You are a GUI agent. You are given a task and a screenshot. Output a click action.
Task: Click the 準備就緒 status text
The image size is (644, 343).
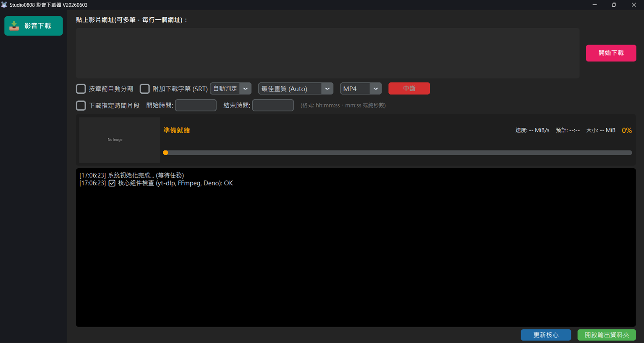[177, 130]
